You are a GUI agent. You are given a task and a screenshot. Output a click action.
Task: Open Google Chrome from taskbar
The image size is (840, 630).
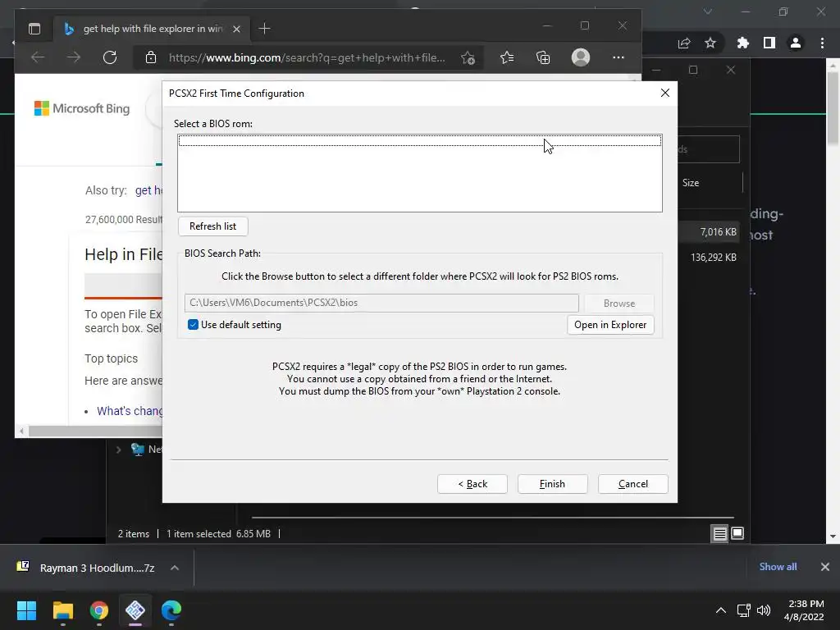click(99, 610)
